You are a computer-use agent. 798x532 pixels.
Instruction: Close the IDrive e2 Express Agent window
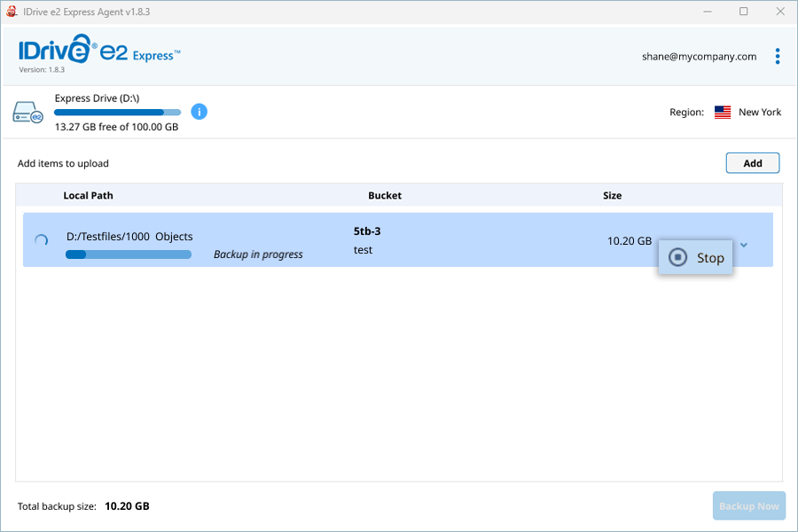pos(780,12)
